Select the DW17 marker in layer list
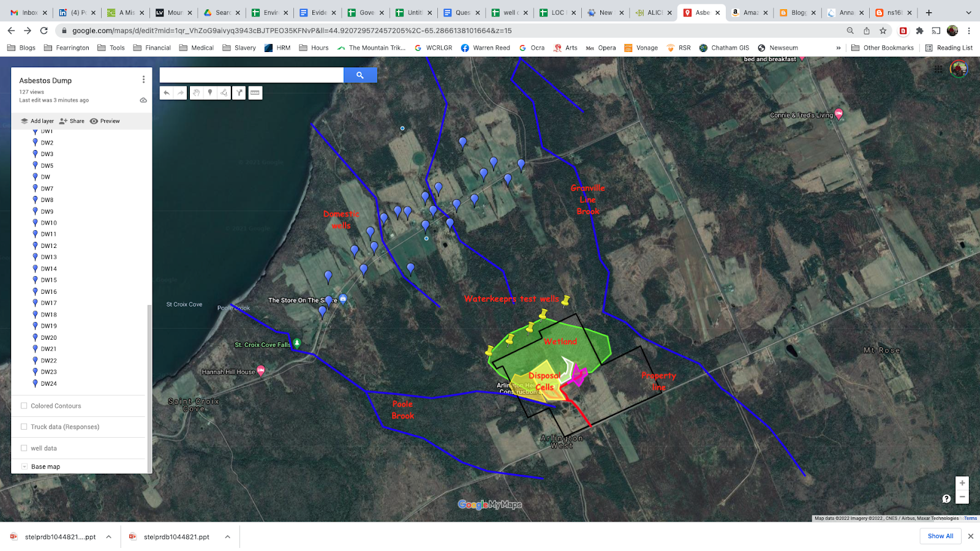The height and width of the screenshot is (551, 980). click(x=49, y=303)
